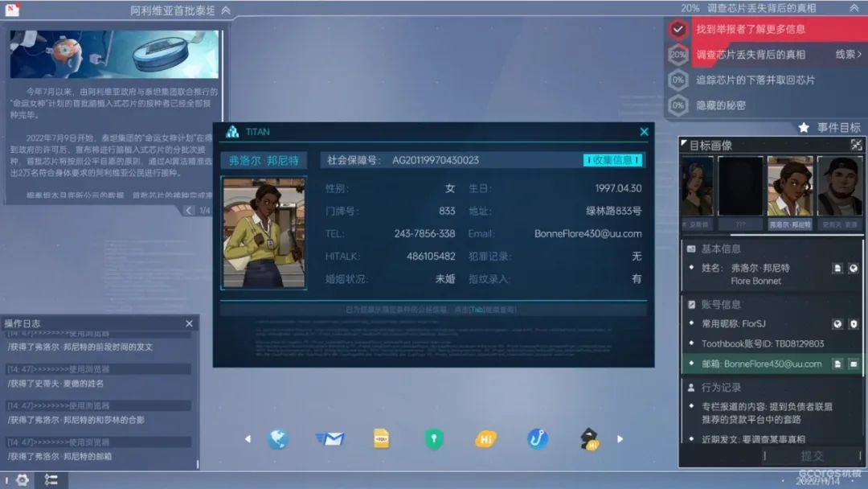Open the orange Hi chat app
868x489 pixels.
(x=485, y=440)
